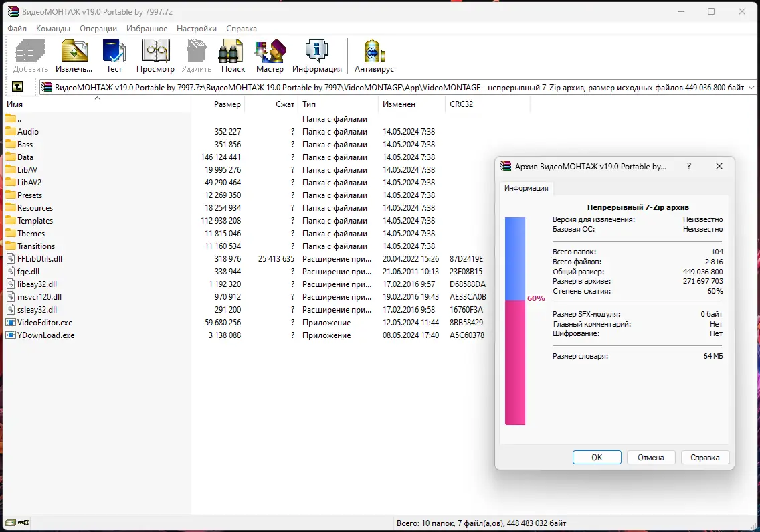Click the Templates folder icon
The width and height of the screenshot is (760, 532).
click(11, 220)
